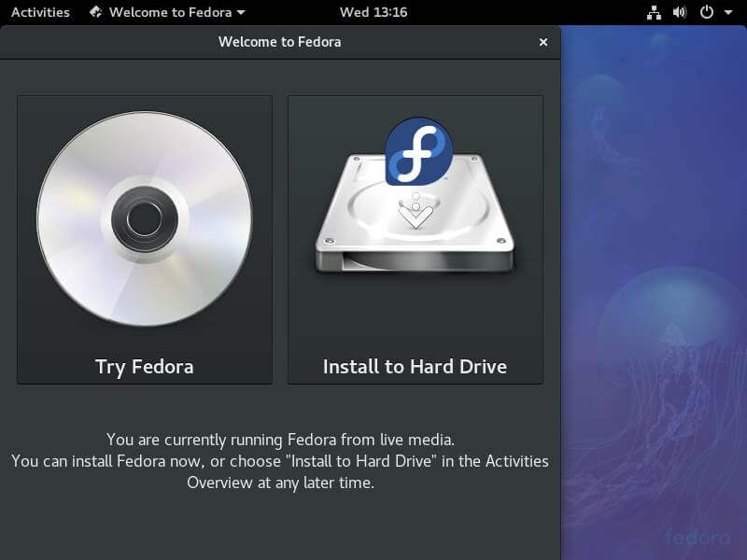
Task: Click text "You are currently running Fedora from live media."
Action: pyautogui.click(x=280, y=440)
